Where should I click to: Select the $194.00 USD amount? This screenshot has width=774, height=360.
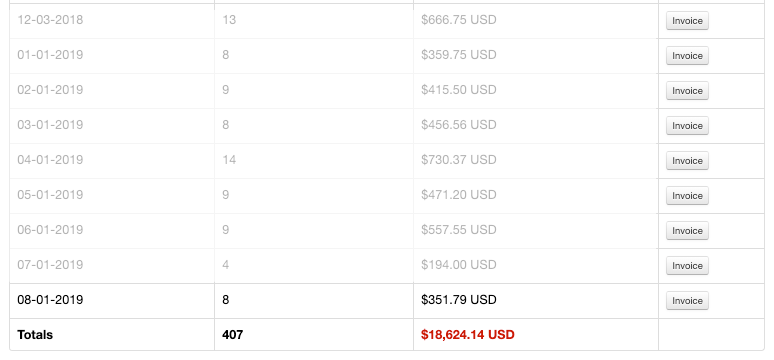[x=459, y=265]
